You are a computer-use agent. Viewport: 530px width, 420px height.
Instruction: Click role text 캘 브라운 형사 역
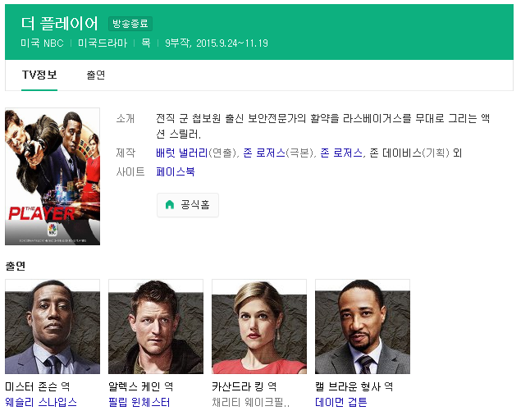tap(354, 386)
